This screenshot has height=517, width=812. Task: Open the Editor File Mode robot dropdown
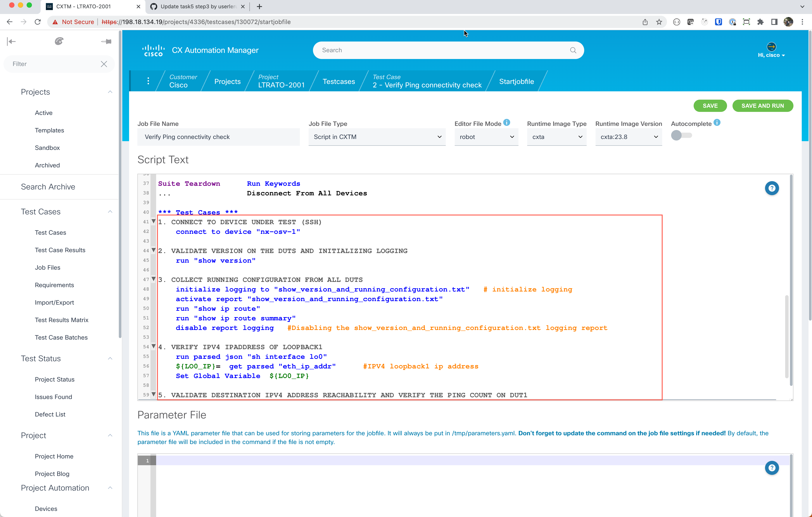point(486,137)
